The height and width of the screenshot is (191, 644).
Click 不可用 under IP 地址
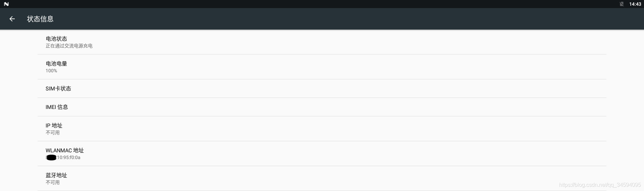(x=53, y=132)
